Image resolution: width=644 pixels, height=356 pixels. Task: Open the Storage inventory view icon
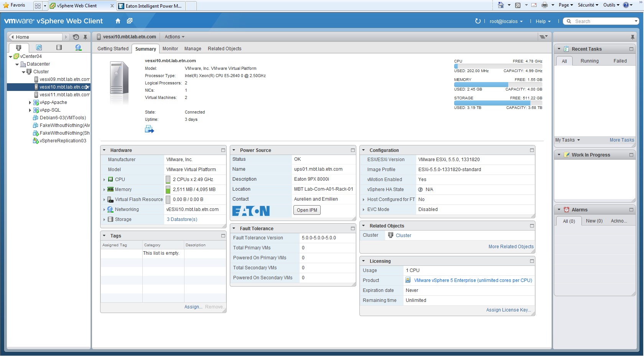click(59, 48)
